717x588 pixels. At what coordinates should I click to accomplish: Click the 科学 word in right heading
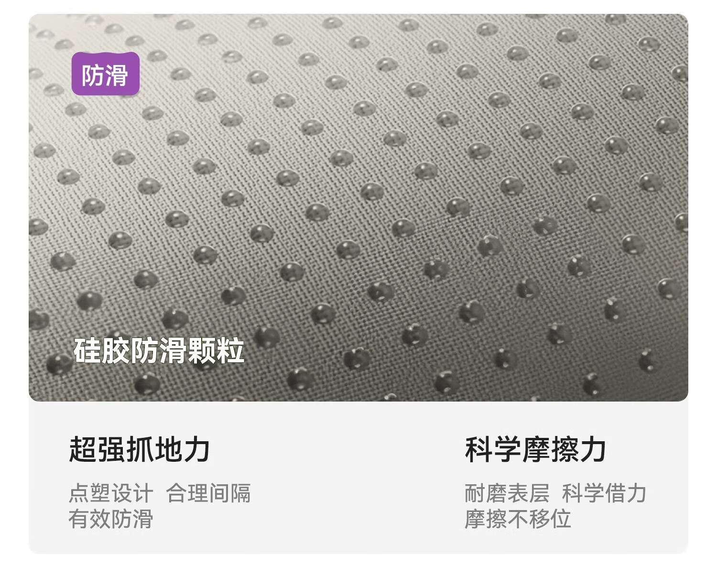493,449
